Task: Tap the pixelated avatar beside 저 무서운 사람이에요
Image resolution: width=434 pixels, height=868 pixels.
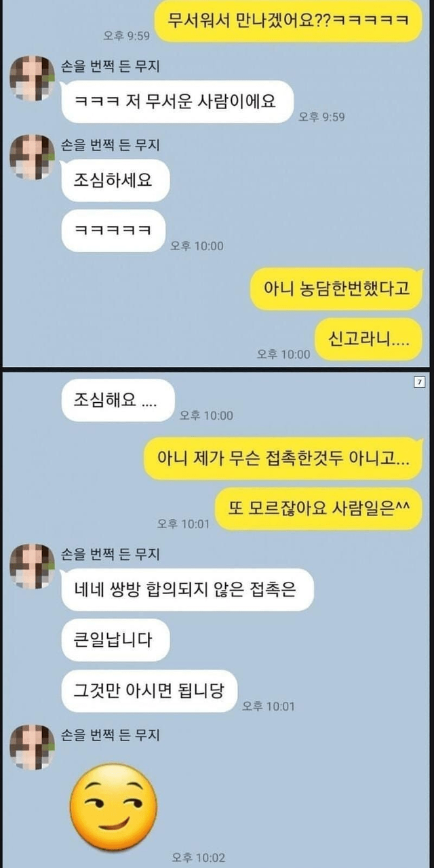Action: 32,79
